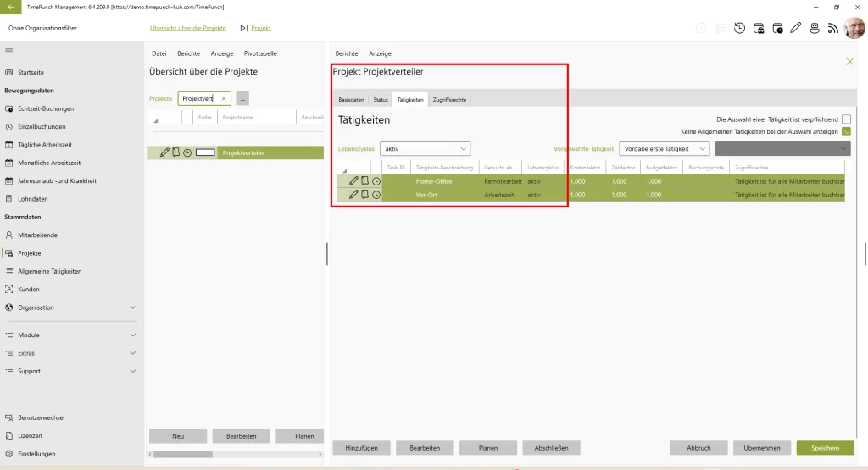Close the project detail panel with green X
The width and height of the screenshot is (868, 470).
point(849,61)
